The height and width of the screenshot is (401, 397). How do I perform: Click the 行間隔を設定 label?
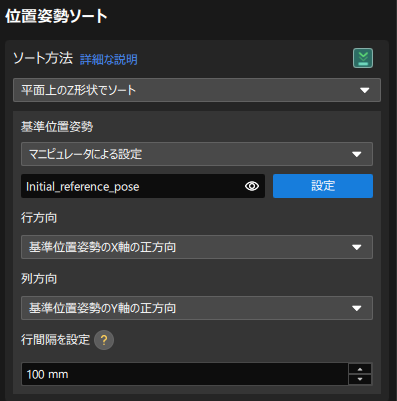pos(55,340)
